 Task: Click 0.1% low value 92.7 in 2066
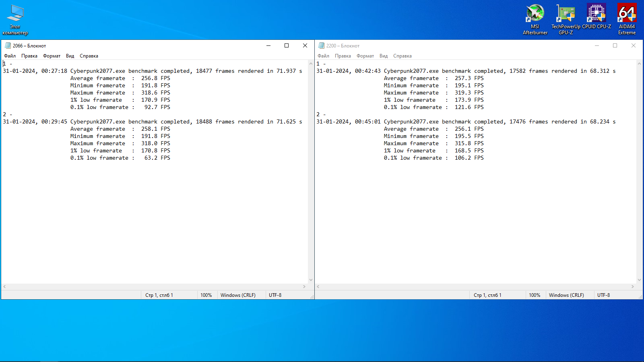tap(151, 107)
